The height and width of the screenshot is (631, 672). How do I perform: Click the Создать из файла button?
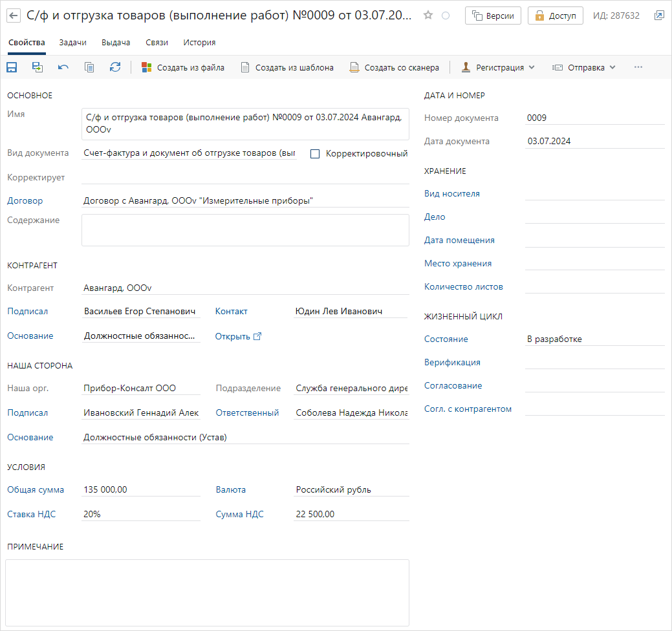[x=183, y=67]
